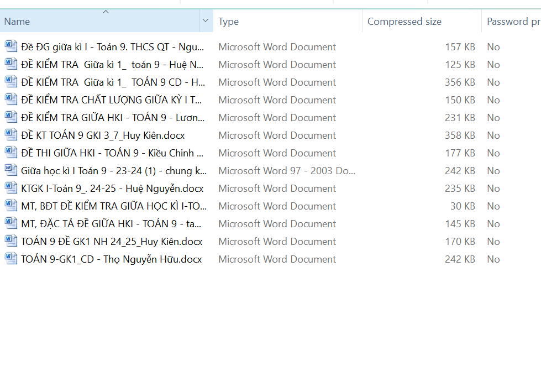541x392 pixels.
Task: Open the Name column filter dropdown arrow
Action: point(206,21)
